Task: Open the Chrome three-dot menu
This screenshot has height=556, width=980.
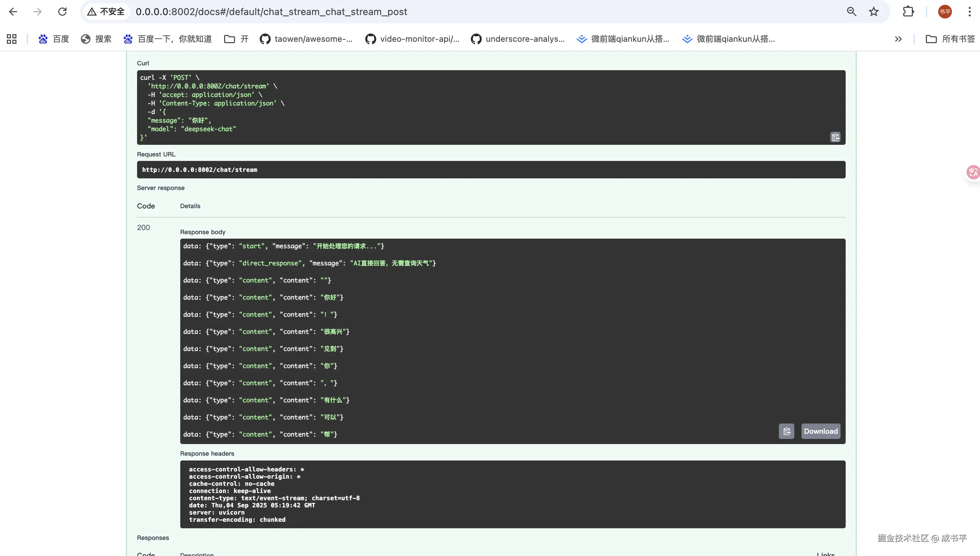Action: (969, 12)
